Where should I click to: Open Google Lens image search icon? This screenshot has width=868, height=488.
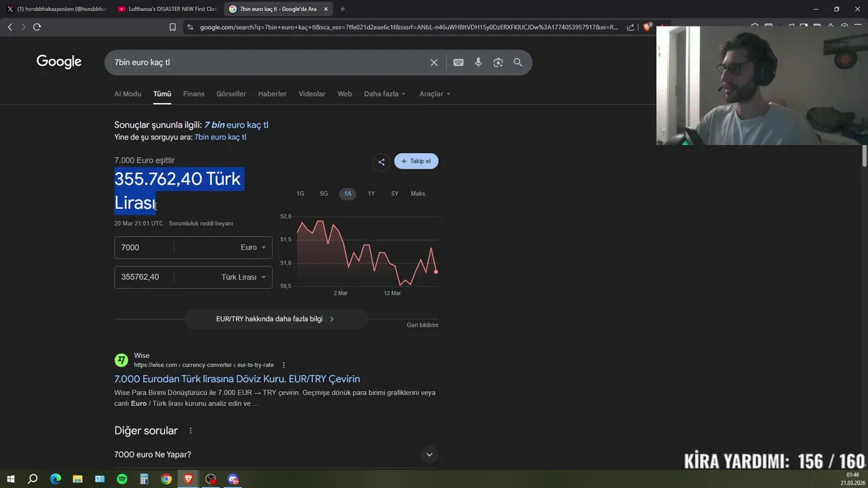(498, 62)
